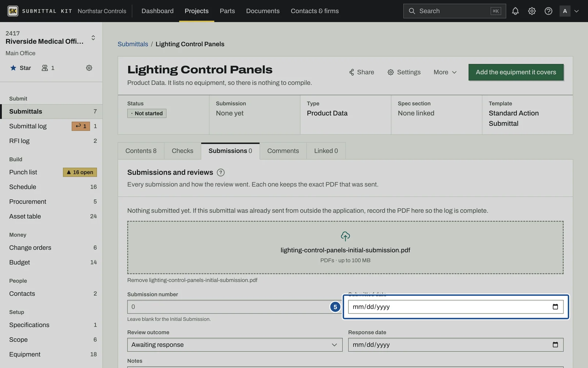Open RFI log in sidebar
The width and height of the screenshot is (588, 368).
tap(51, 141)
